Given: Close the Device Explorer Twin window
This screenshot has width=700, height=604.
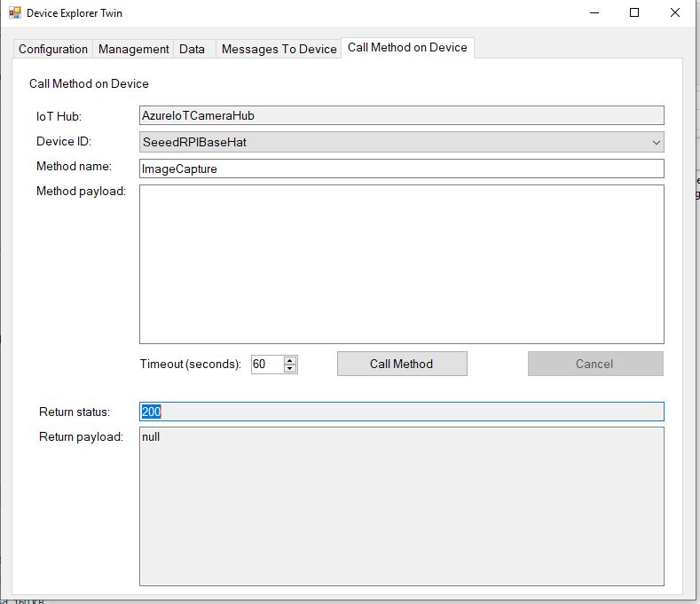Looking at the screenshot, I should coord(675,13).
